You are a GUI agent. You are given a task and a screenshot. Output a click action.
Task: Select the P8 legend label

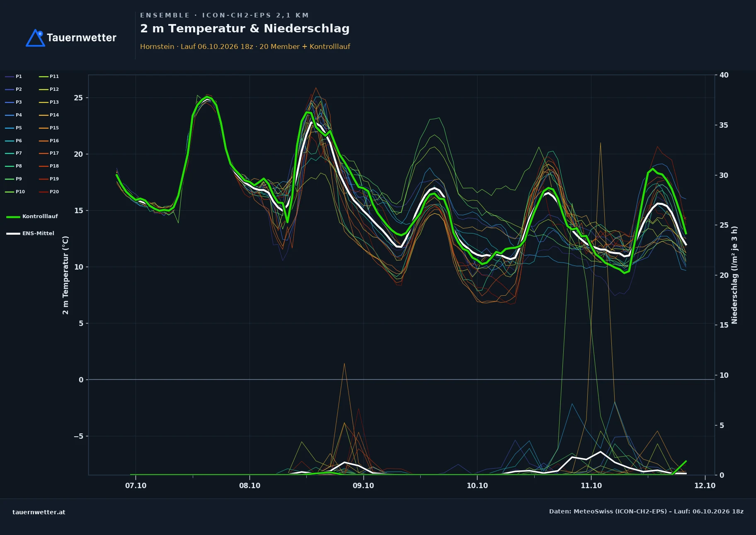19,166
